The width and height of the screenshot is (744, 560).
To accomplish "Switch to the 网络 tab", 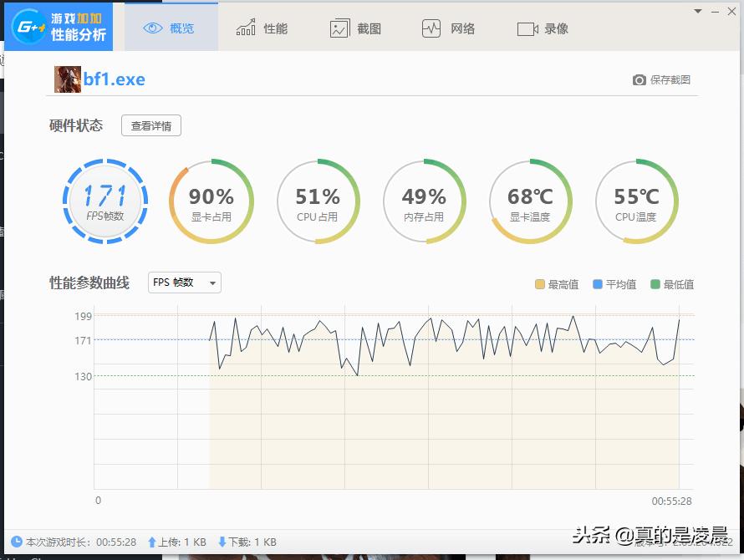I will click(451, 27).
